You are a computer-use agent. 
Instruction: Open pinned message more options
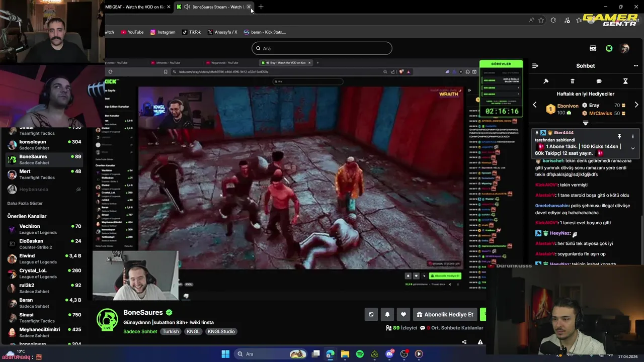[633, 136]
